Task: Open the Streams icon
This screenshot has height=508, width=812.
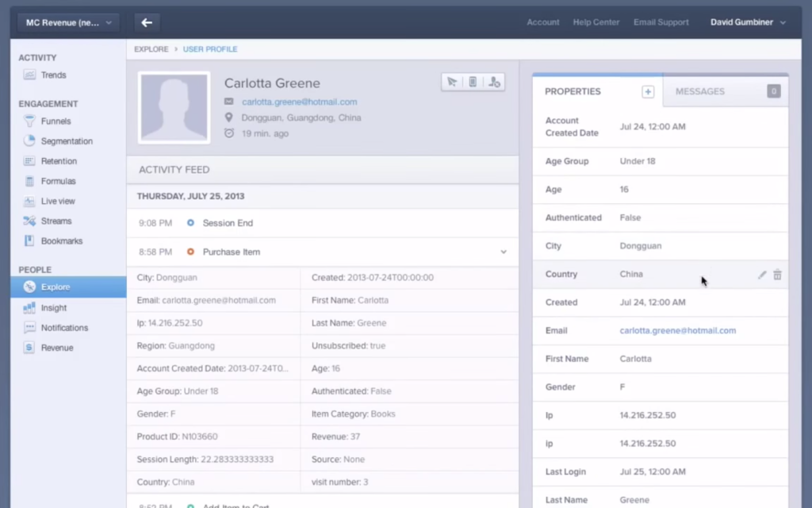Action: (29, 221)
